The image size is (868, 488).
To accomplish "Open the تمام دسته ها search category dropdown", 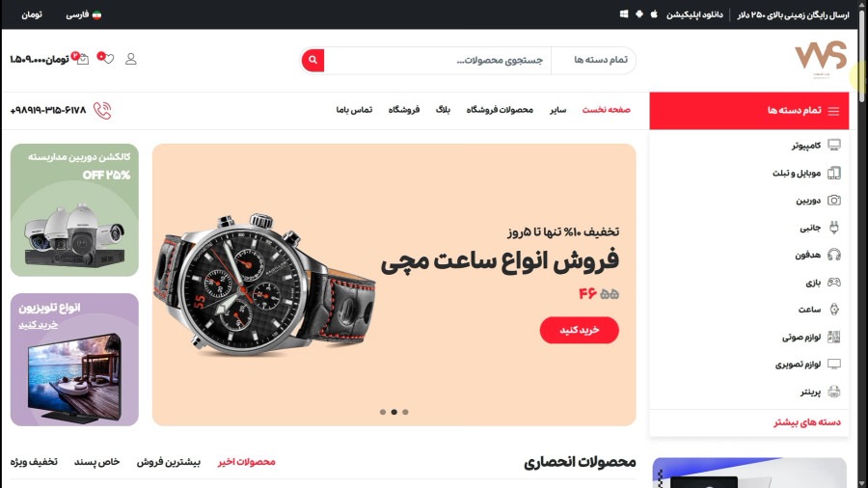I will [593, 60].
